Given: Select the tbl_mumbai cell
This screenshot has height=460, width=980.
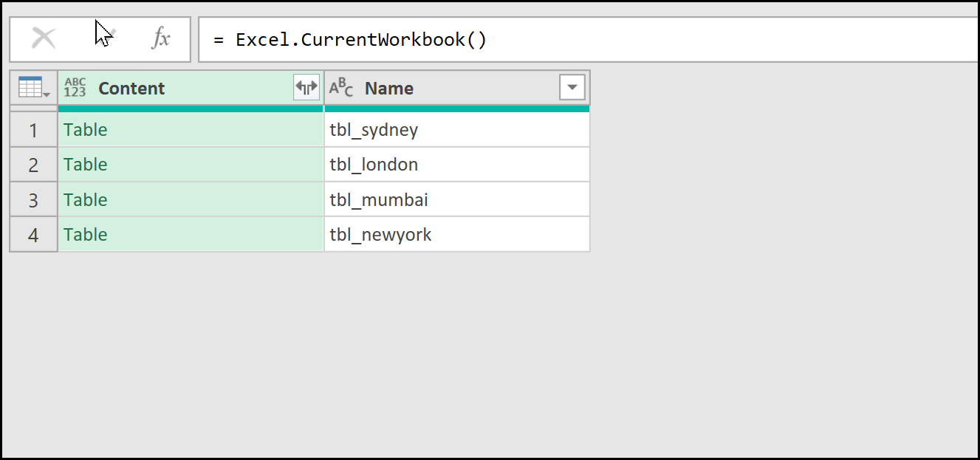Looking at the screenshot, I should [456, 200].
